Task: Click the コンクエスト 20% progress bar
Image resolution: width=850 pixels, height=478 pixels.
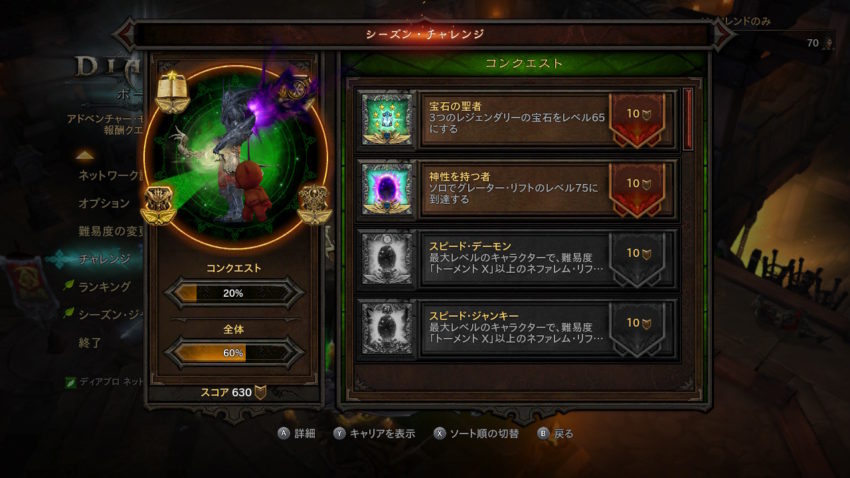Action: [234, 293]
